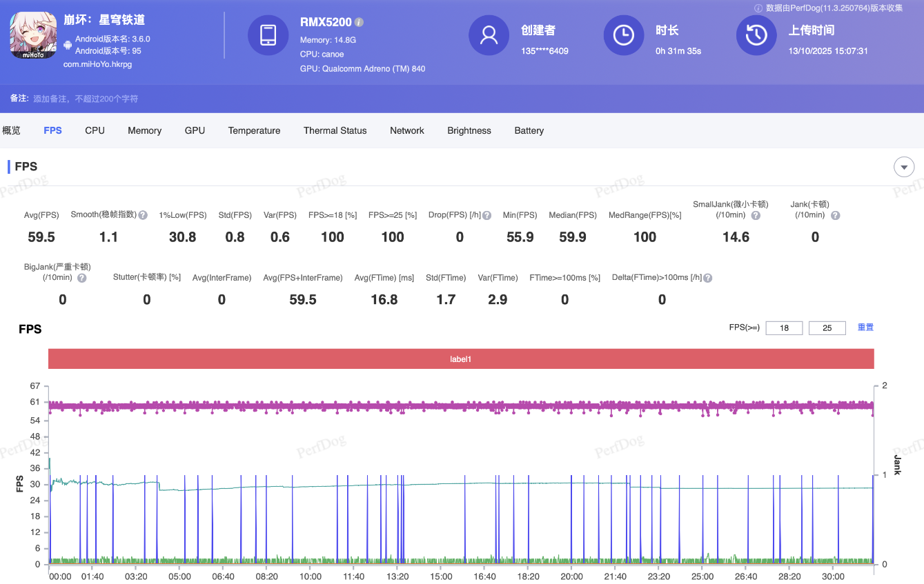The image size is (924, 584).
Task: Click the info icon beside RMX5200
Action: click(359, 23)
